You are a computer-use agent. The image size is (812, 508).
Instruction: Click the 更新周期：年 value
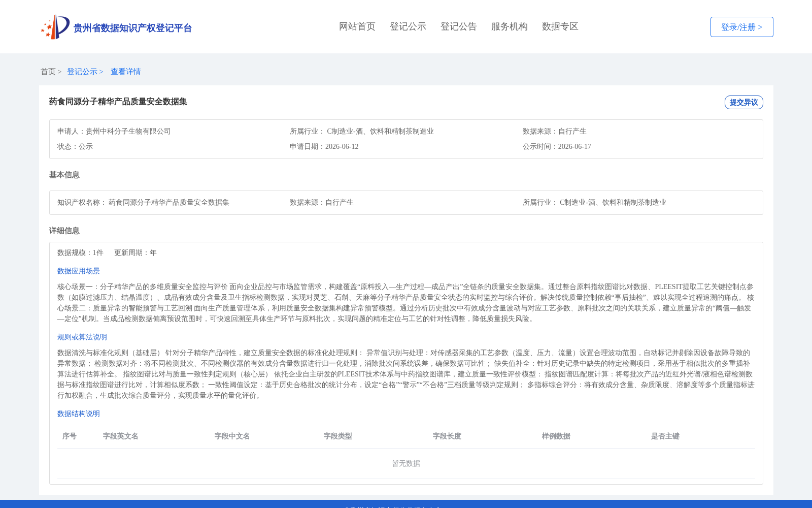pyautogui.click(x=136, y=252)
